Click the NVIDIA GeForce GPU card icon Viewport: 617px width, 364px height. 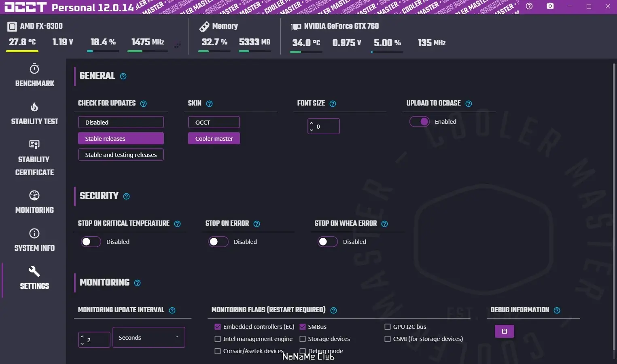(x=296, y=27)
